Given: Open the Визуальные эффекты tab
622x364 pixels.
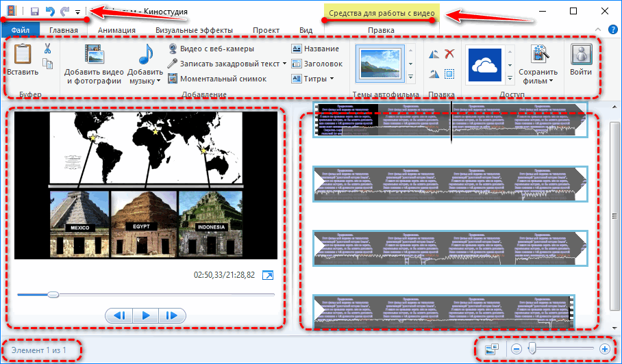Looking at the screenshot, I should click(x=194, y=30).
